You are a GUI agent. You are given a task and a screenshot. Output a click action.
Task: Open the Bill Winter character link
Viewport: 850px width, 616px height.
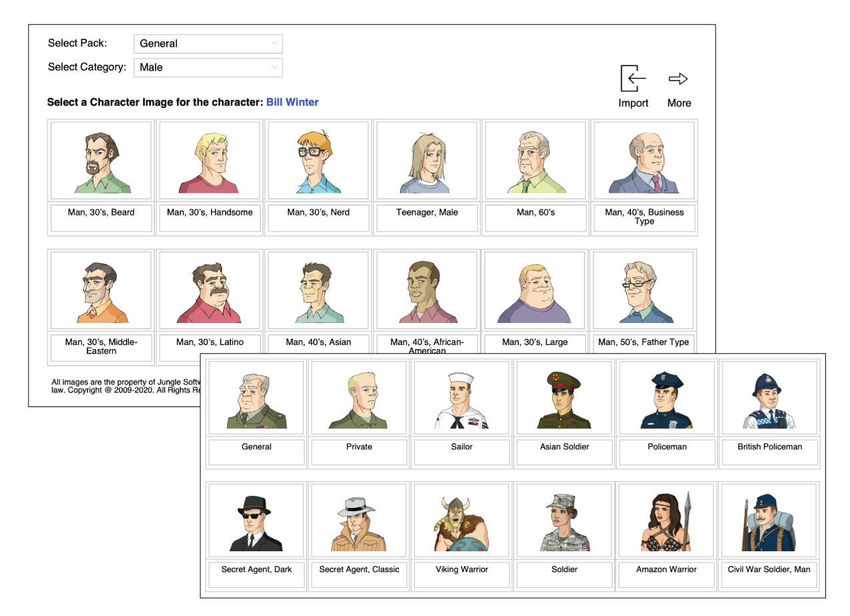point(292,101)
